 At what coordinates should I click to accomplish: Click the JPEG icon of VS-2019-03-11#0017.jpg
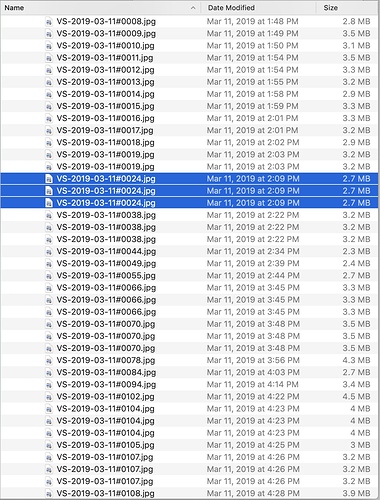[49, 130]
